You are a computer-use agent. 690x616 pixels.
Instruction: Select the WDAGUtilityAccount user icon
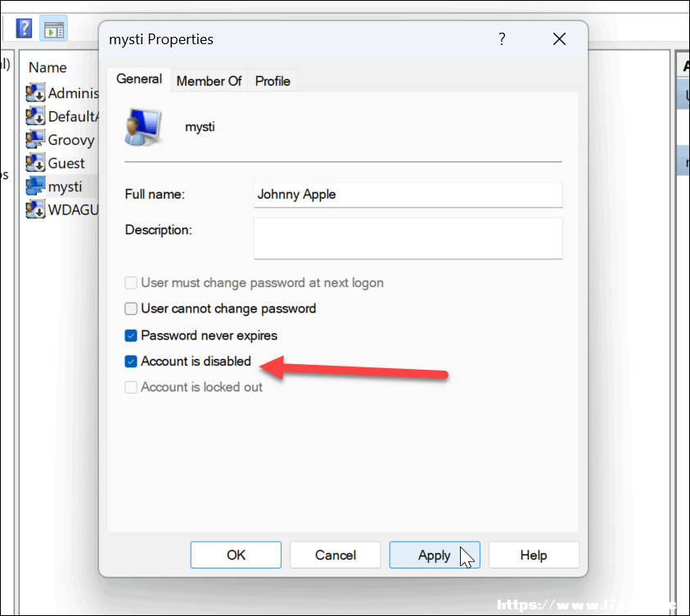click(35, 209)
